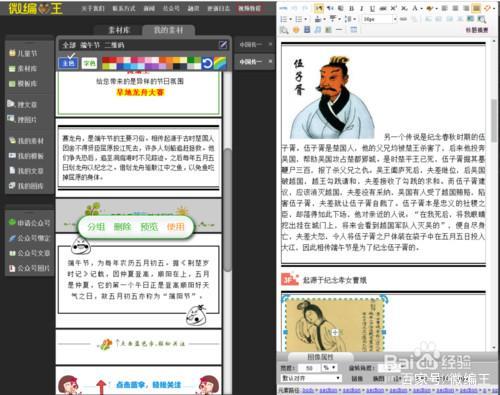The width and height of the screenshot is (500, 395).
Task: Click the reset color circular arrow icon
Action: (x=207, y=63)
